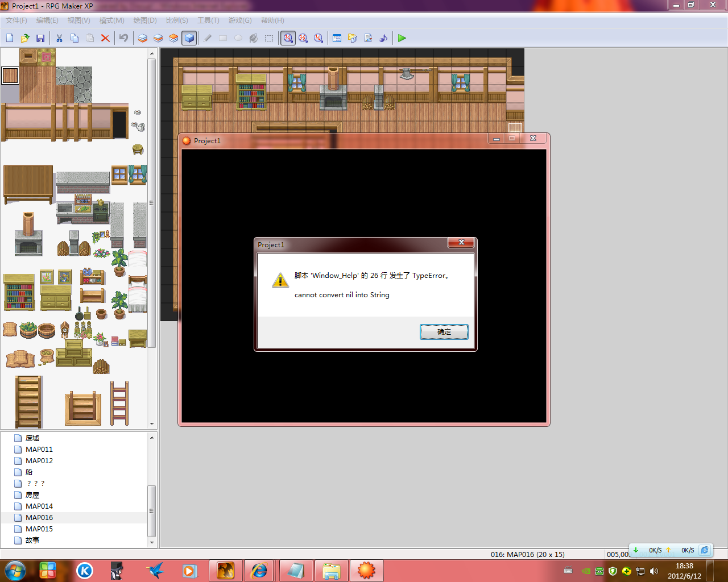Click the volume speaker tray icon
728x582 pixels.
coord(654,571)
